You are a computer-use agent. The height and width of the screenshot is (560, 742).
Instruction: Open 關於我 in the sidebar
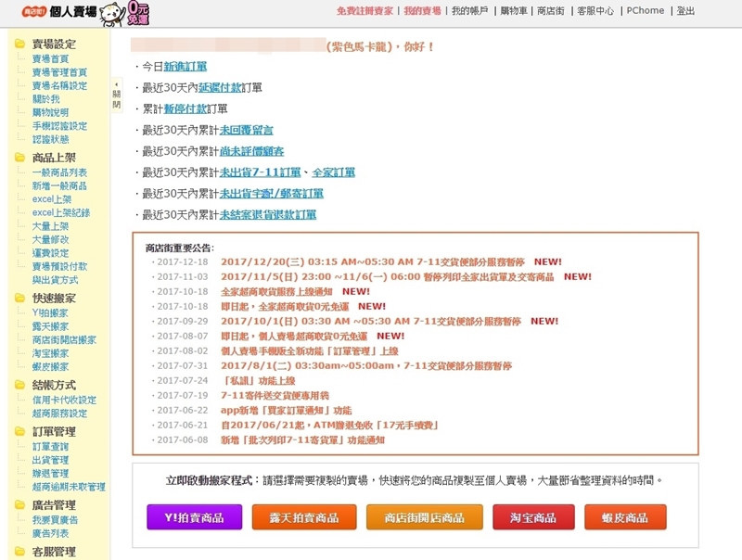[45, 99]
